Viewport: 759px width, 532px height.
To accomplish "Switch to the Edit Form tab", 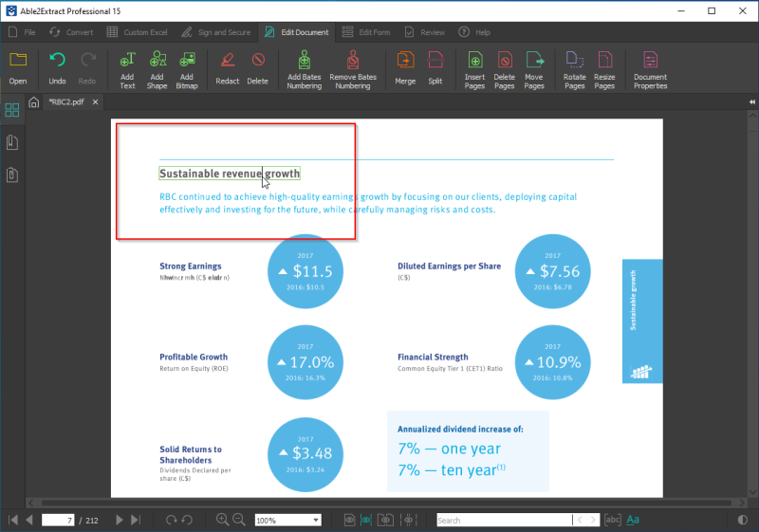I will [366, 32].
